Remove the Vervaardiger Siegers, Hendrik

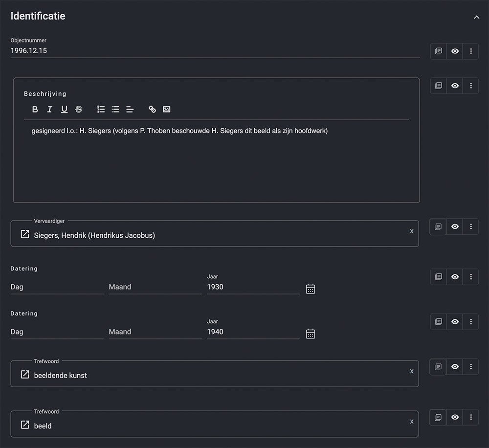point(411,231)
